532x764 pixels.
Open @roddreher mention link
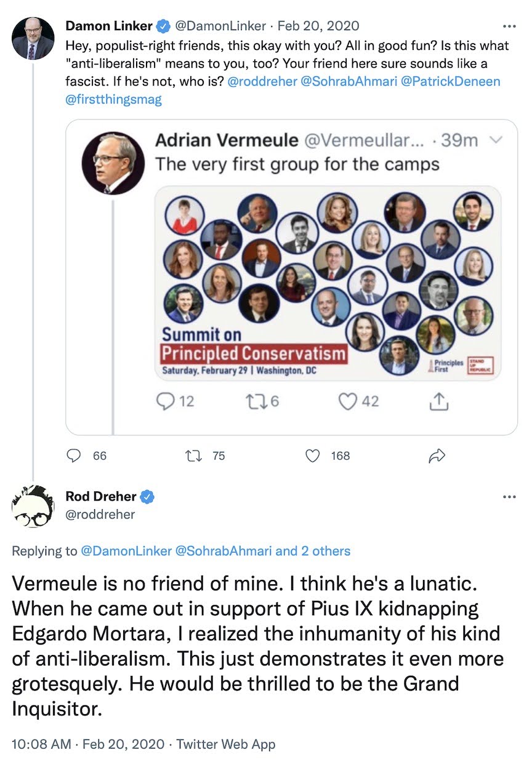click(x=262, y=82)
